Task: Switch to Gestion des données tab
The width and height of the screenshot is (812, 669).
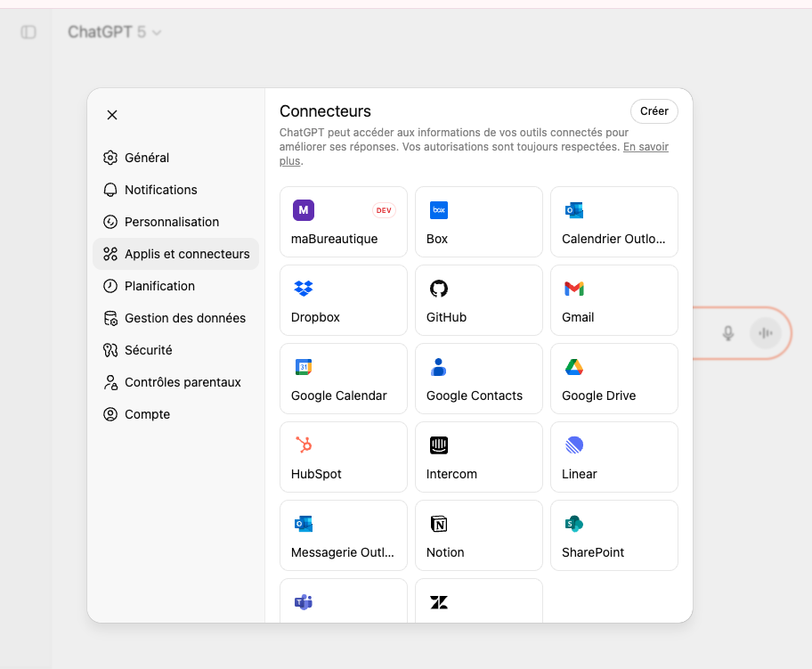Action: click(184, 318)
